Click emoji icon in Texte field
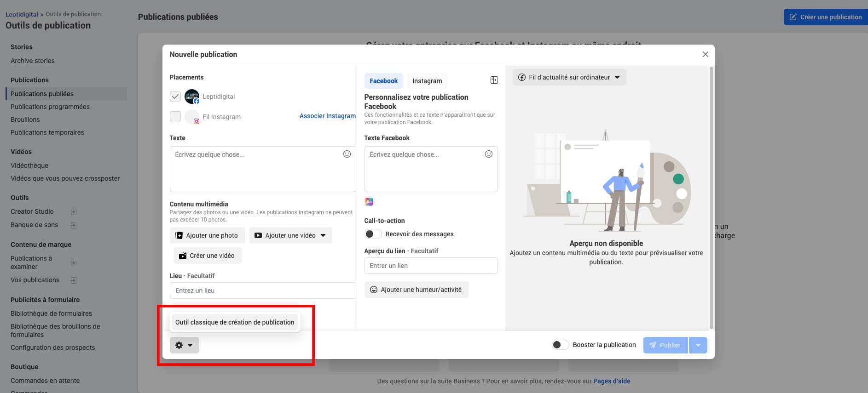 click(347, 154)
